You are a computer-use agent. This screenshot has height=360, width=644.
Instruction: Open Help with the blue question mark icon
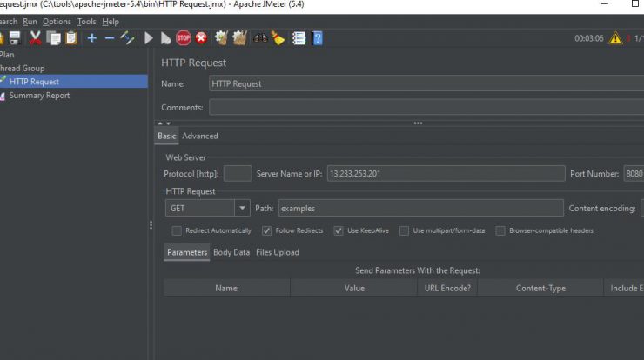[318, 38]
